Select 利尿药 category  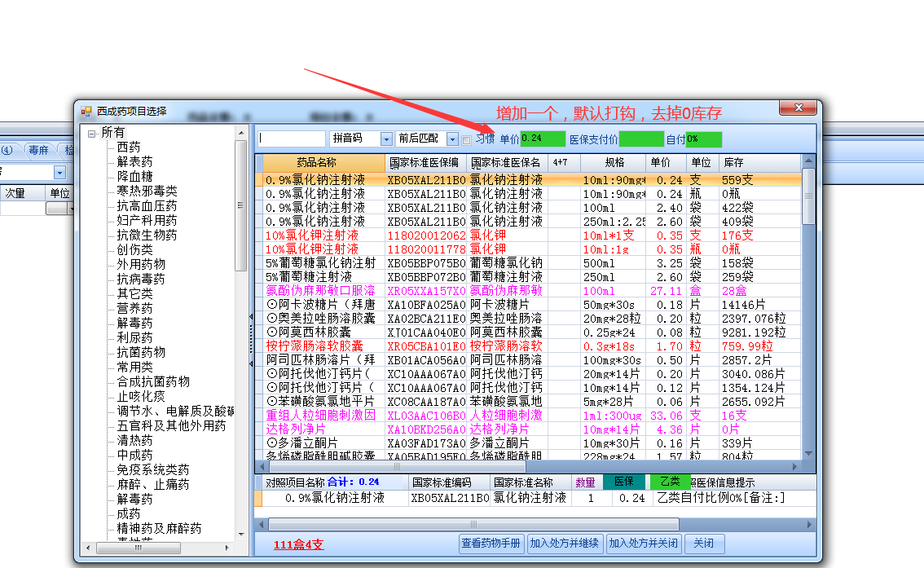pyautogui.click(x=134, y=337)
